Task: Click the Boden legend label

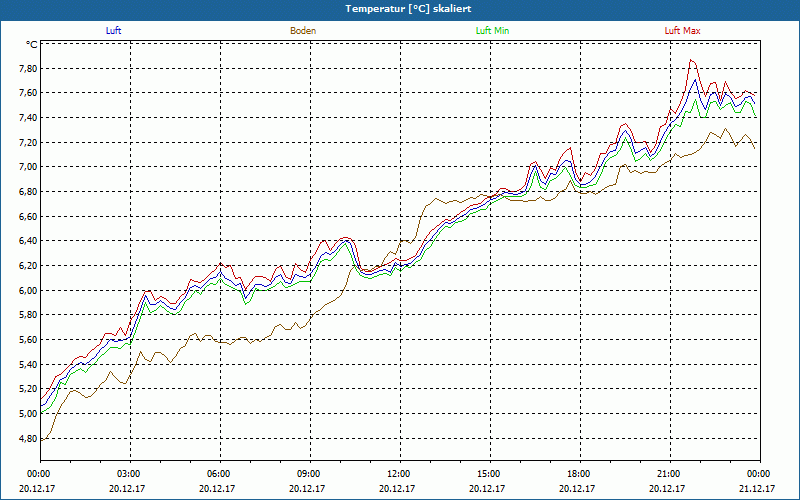Action: [303, 31]
